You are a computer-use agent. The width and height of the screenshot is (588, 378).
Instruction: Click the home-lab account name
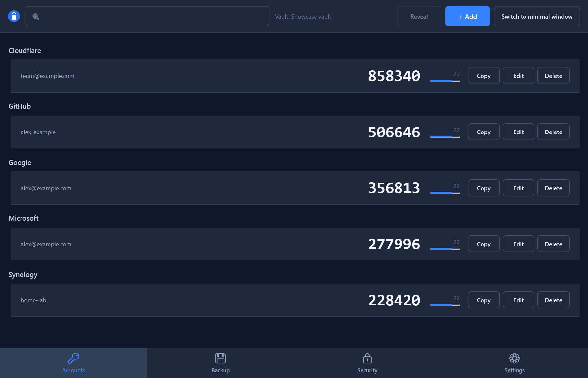click(x=33, y=300)
